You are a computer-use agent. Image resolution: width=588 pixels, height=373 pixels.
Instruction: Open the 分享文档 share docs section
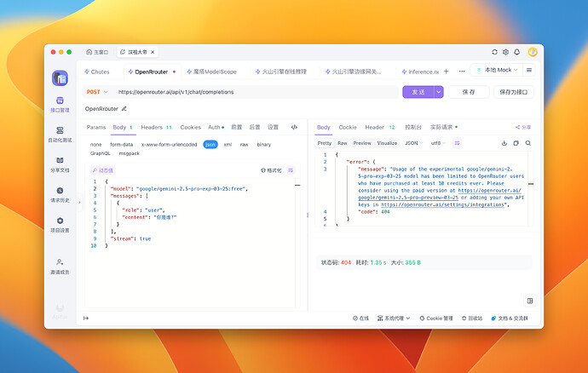(60, 164)
